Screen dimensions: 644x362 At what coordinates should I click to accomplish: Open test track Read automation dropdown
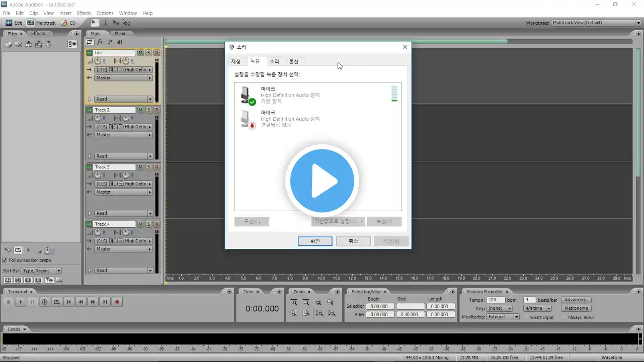click(123, 99)
